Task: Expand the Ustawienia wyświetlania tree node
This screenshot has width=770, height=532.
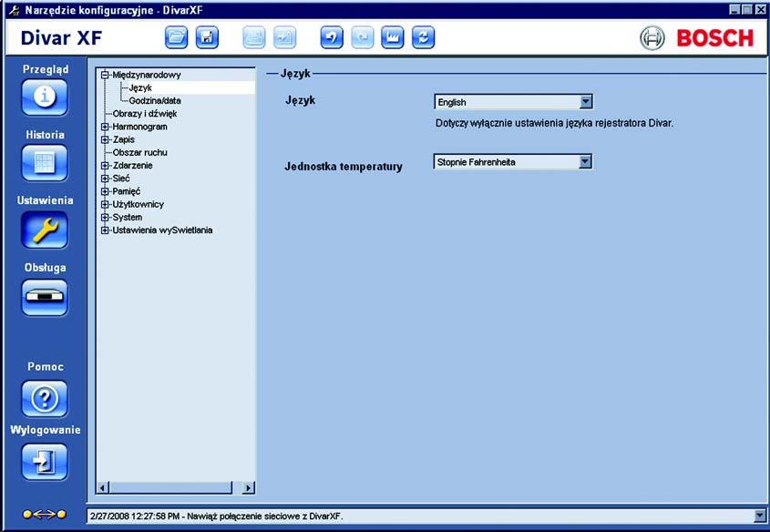Action: [x=105, y=230]
